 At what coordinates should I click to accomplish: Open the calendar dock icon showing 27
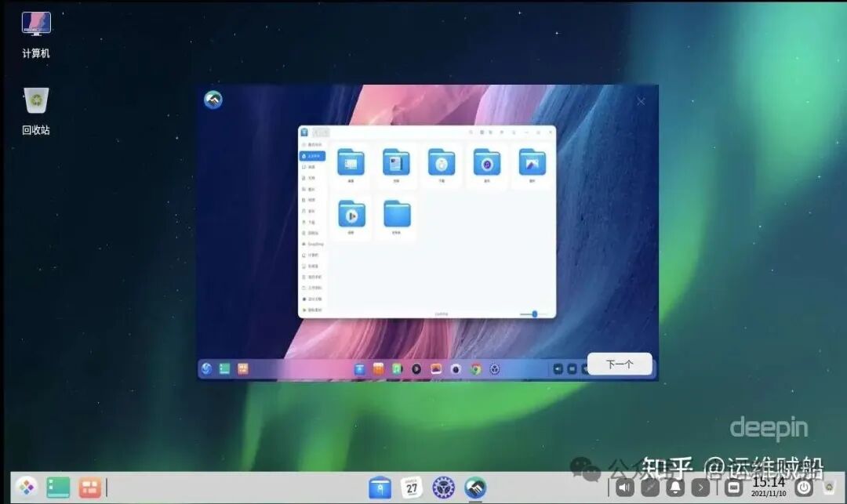click(412, 488)
